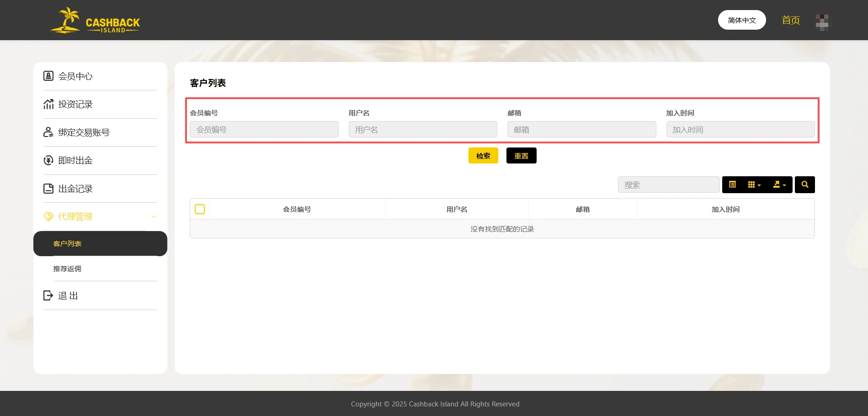This screenshot has height=416, width=868.
Task: Click the 代理管理 agent icon
Action: click(x=48, y=216)
